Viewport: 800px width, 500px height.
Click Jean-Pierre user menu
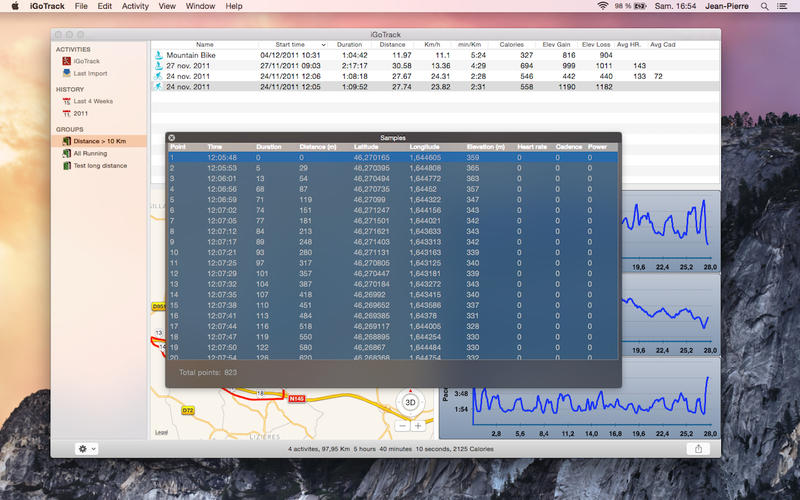pyautogui.click(x=727, y=6)
